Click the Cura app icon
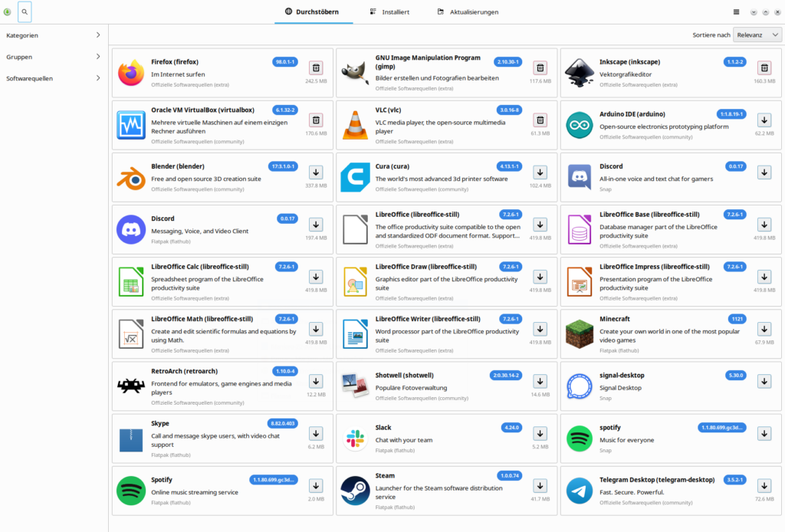This screenshot has width=785, height=532. point(355,178)
